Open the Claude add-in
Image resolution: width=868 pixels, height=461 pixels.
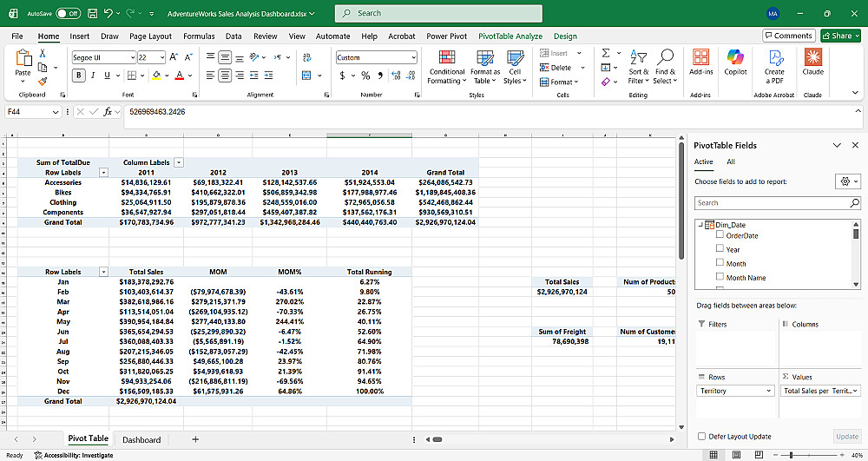pyautogui.click(x=812, y=62)
